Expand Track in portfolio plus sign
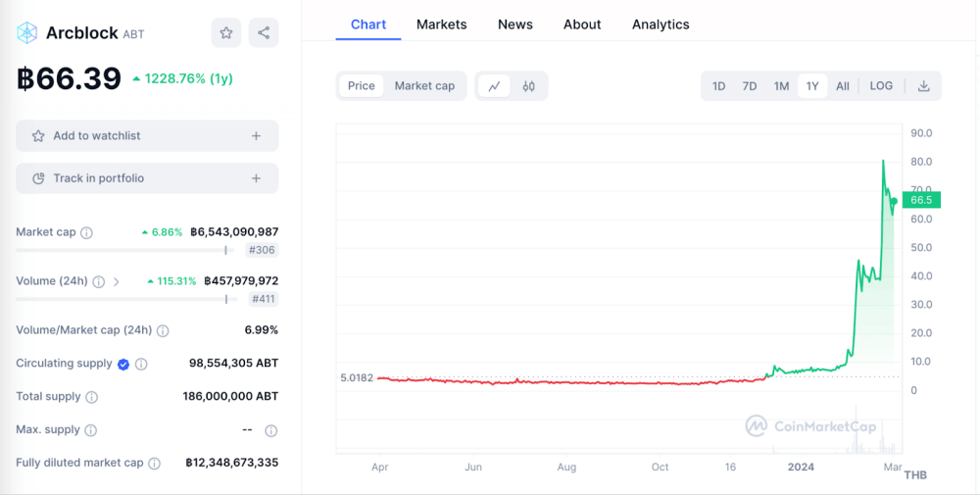 (257, 178)
